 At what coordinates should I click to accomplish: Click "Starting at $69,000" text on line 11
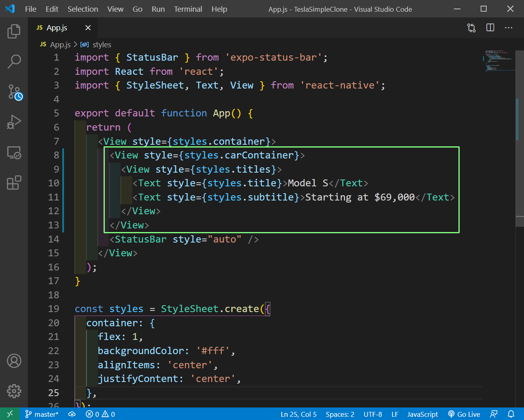[x=360, y=197]
